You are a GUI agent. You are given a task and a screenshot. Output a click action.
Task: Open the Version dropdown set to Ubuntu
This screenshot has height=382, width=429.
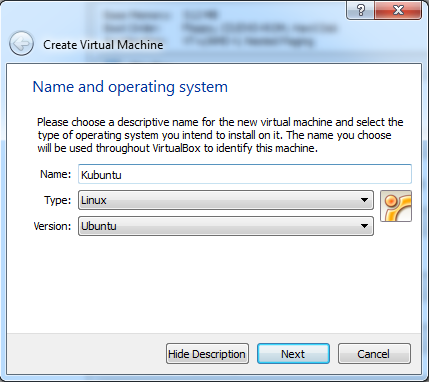[226, 226]
